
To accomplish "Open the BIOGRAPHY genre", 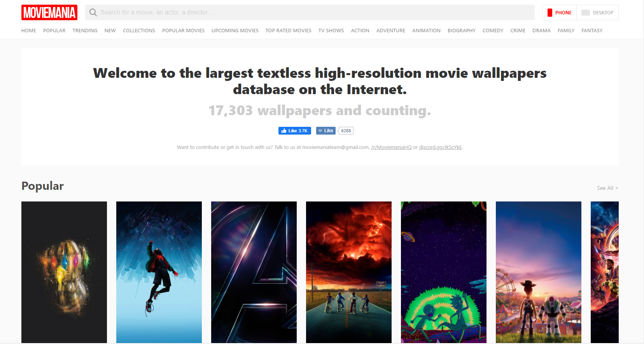I will click(x=462, y=30).
